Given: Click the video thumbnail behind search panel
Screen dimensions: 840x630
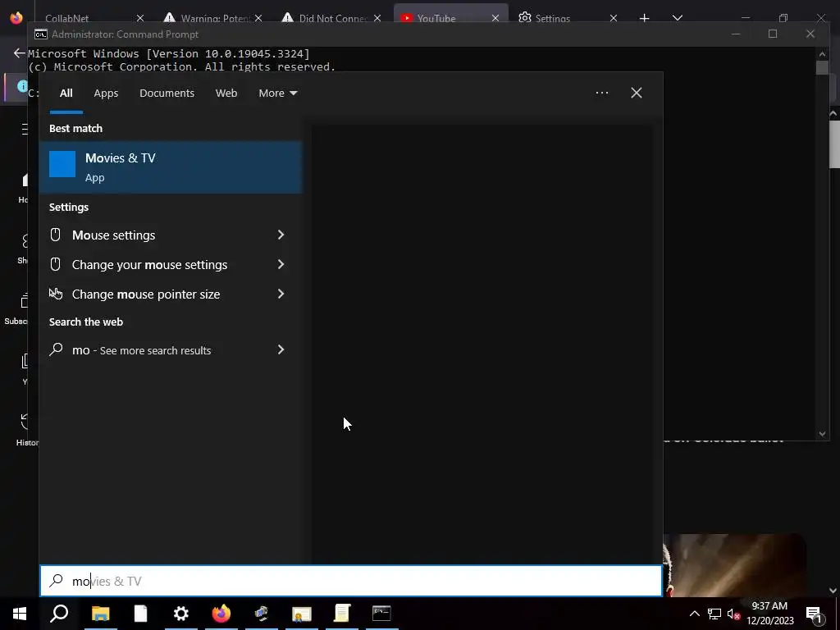Looking at the screenshot, I should pyautogui.click(x=734, y=565).
